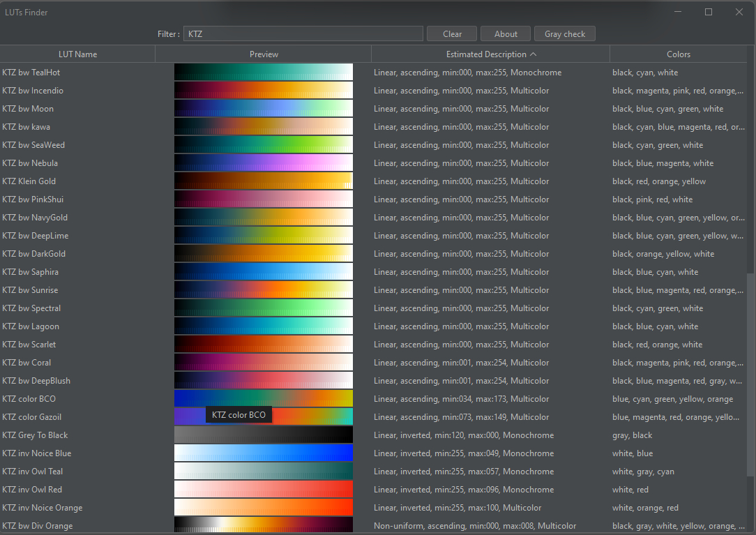
Task: Select the KTZ bw Nebula LUT
Action: point(29,163)
